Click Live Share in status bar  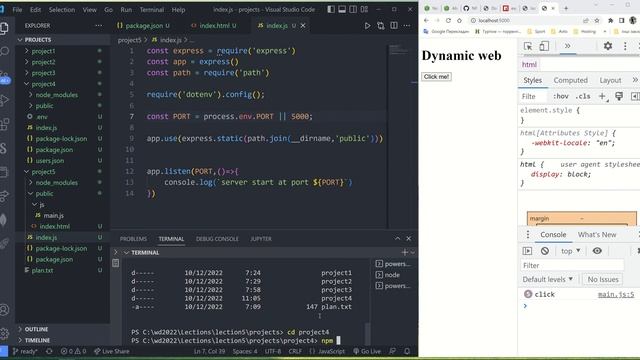111,351
